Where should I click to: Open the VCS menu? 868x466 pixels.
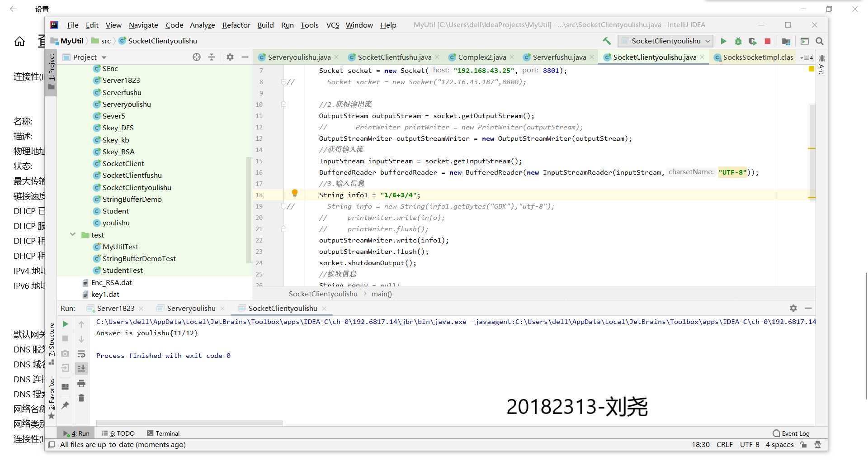click(x=333, y=25)
